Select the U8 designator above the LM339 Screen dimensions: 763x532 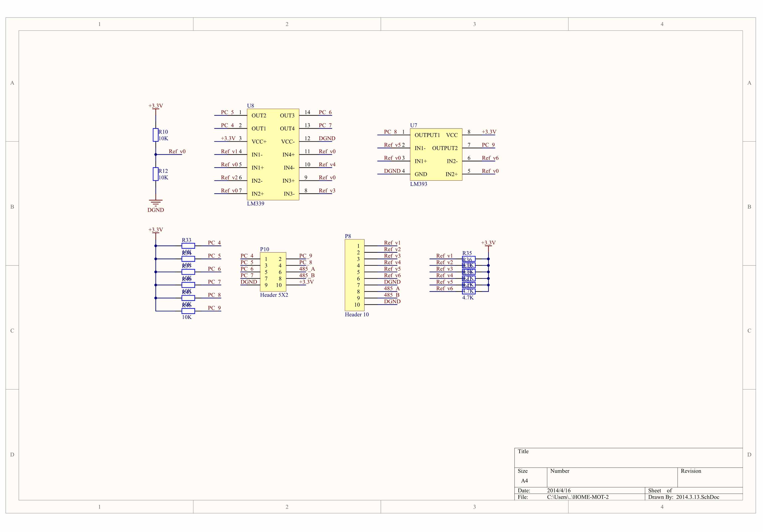(250, 106)
